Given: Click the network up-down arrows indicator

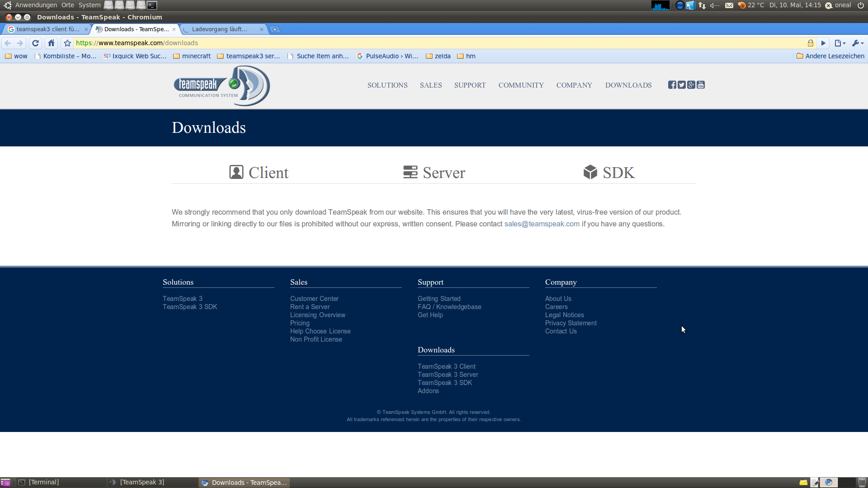Looking at the screenshot, I should coord(702,5).
